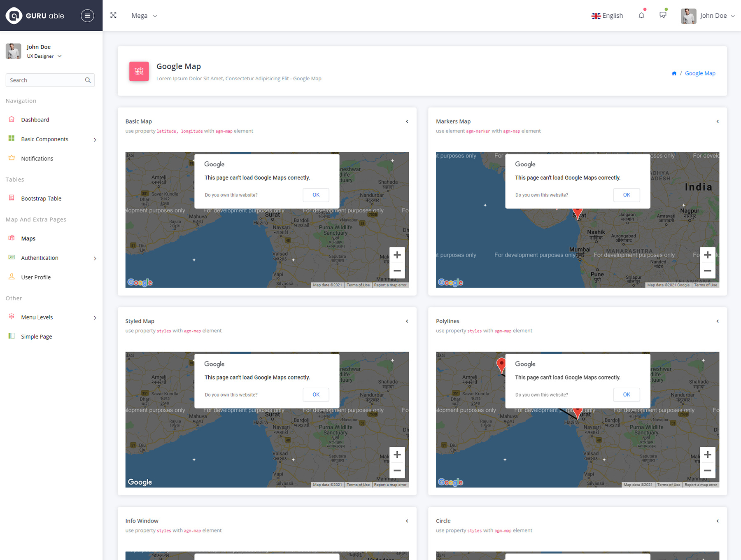
Task: Switch the English language selector
Action: click(607, 16)
